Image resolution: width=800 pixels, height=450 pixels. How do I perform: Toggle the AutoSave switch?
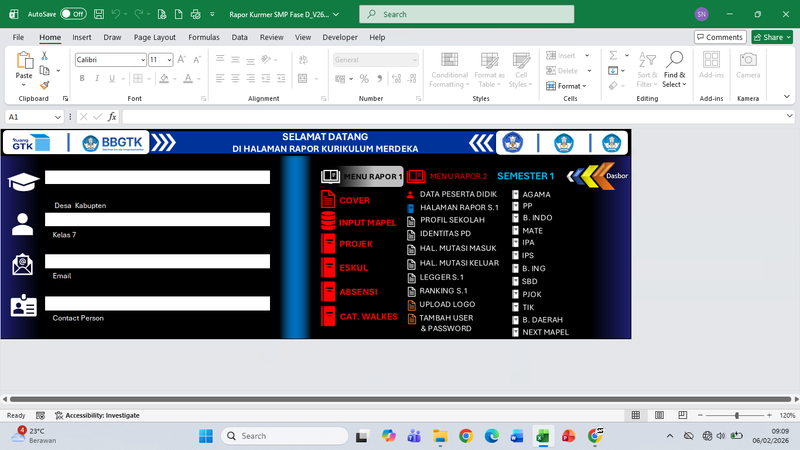(72, 15)
